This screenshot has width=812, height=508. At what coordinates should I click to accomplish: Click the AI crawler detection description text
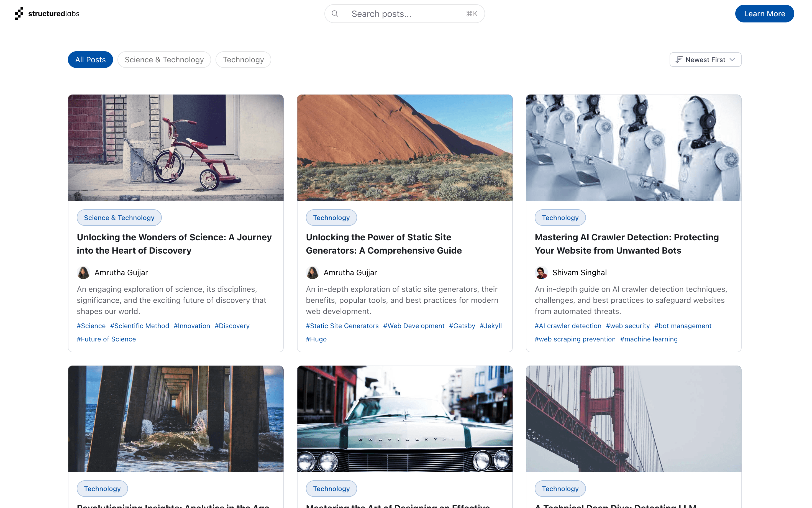(631, 300)
